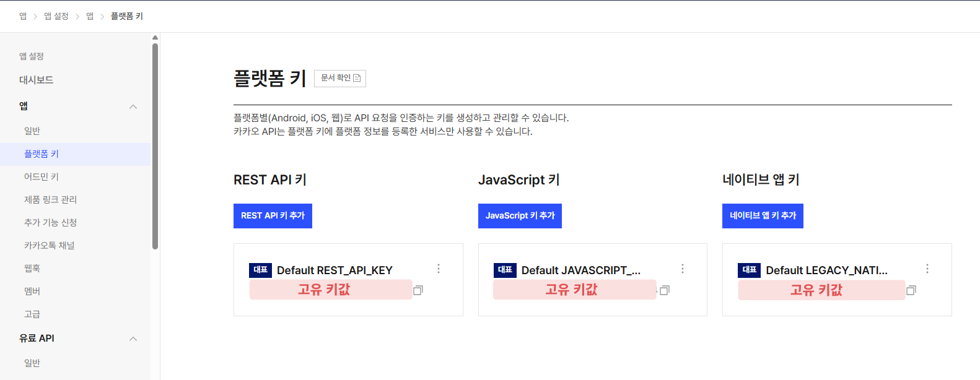Copy the Default LEGACY_NATI key value

911,290
